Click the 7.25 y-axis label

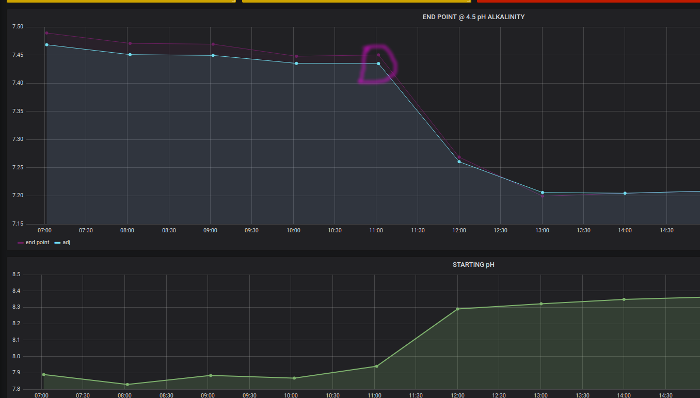tap(17, 167)
